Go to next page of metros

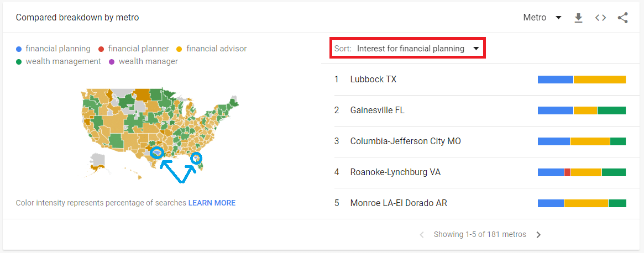pos(539,235)
